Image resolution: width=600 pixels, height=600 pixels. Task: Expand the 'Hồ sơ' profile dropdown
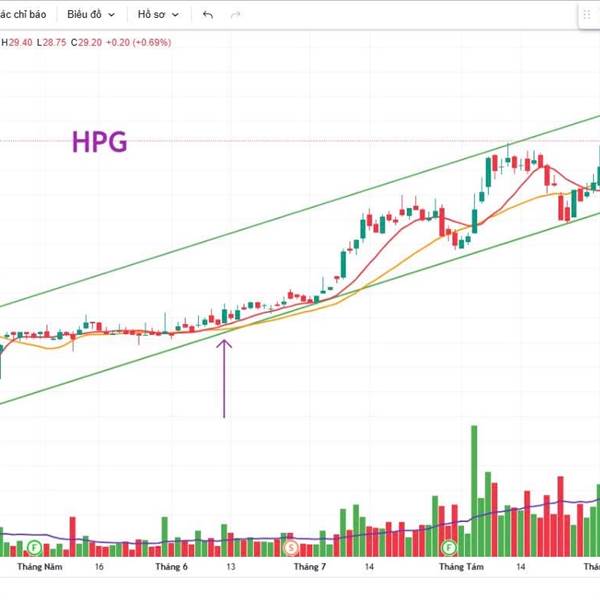point(158,15)
